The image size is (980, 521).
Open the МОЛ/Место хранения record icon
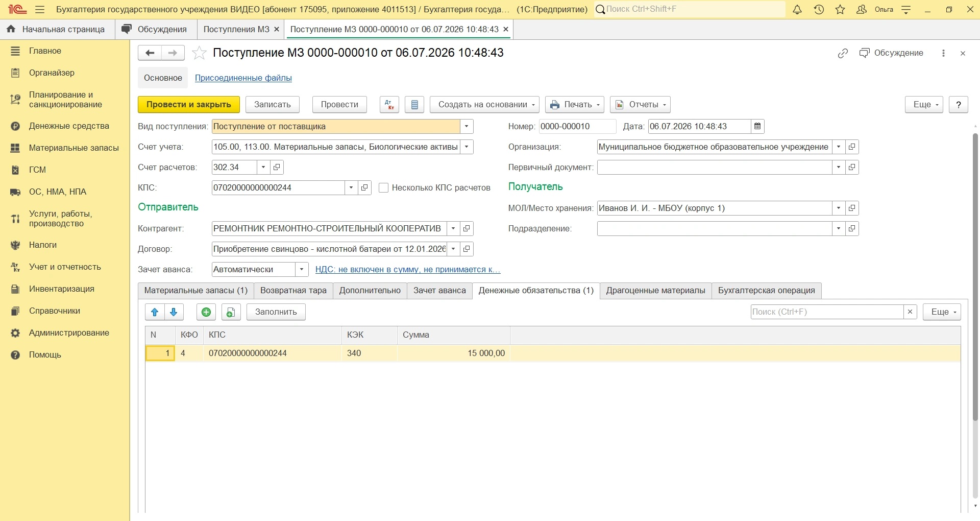click(x=852, y=208)
